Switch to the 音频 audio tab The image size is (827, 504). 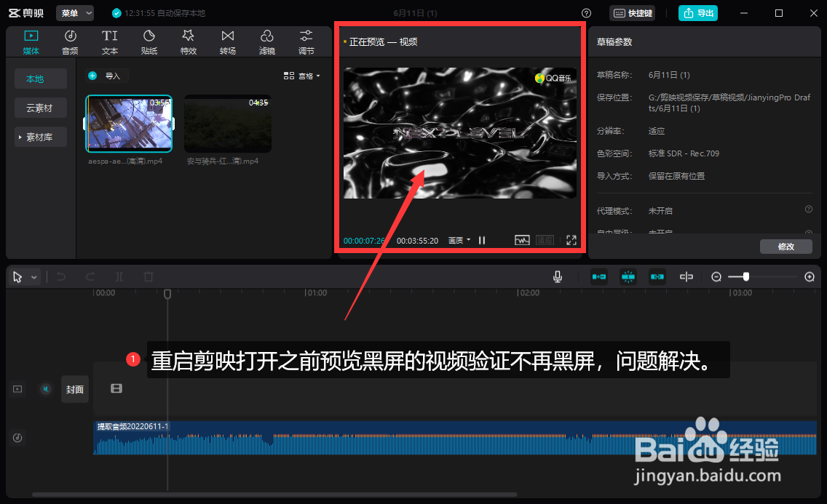coord(70,42)
